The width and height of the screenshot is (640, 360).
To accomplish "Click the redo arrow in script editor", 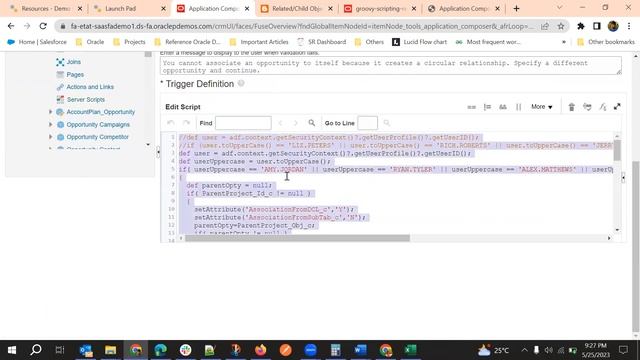I will tap(186, 123).
